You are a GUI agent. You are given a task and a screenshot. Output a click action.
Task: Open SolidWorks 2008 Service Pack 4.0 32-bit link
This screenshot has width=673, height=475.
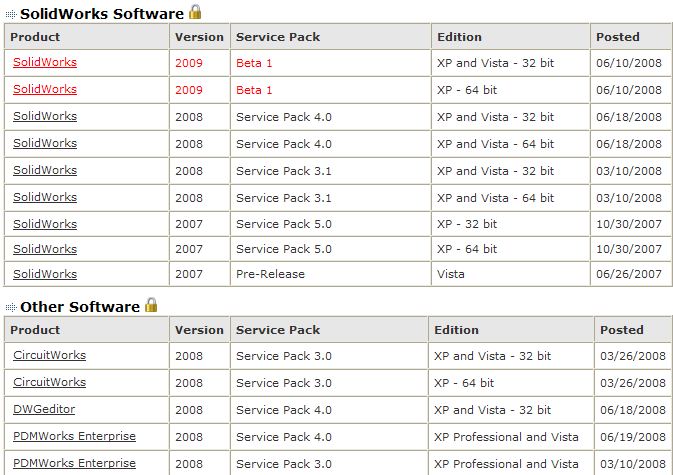coord(45,116)
